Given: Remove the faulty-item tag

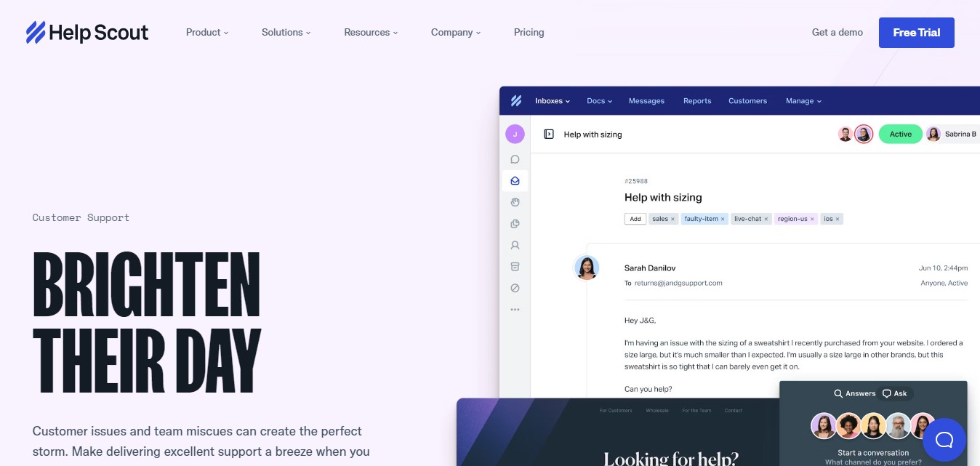Looking at the screenshot, I should tap(723, 219).
